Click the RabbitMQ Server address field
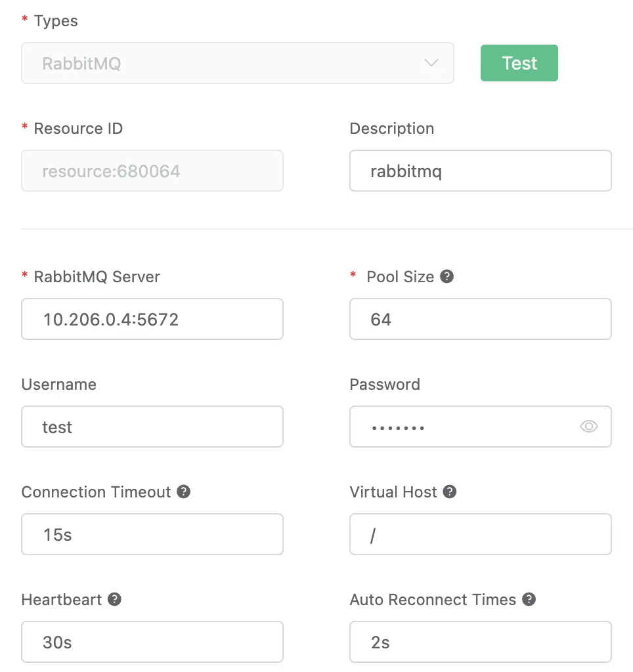Screen dimensions: 633x672 coord(152,319)
